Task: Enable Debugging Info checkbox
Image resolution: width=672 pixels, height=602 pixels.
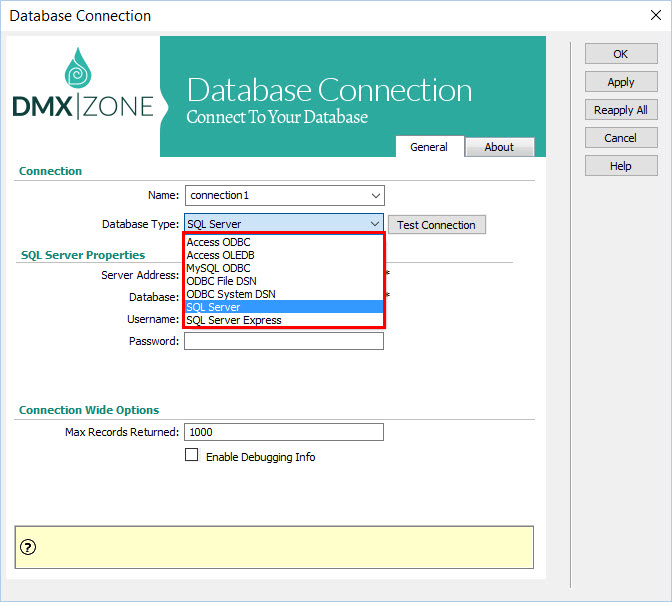Action: (192, 455)
